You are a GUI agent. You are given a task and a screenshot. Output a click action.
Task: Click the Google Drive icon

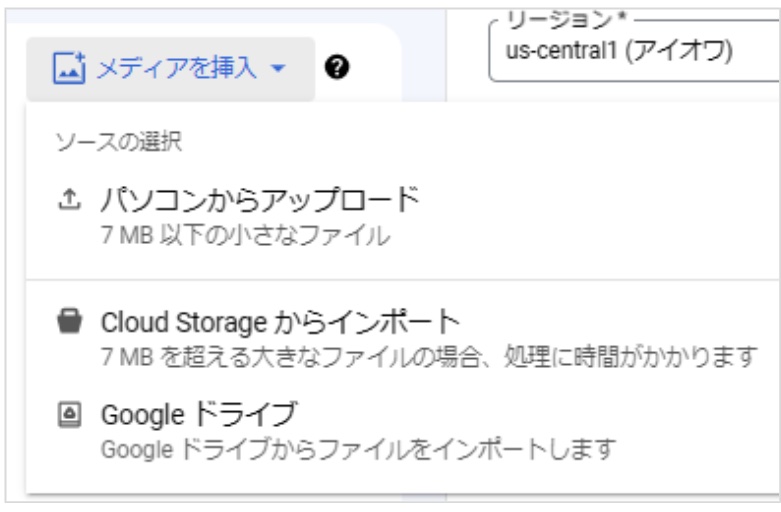[x=67, y=413]
